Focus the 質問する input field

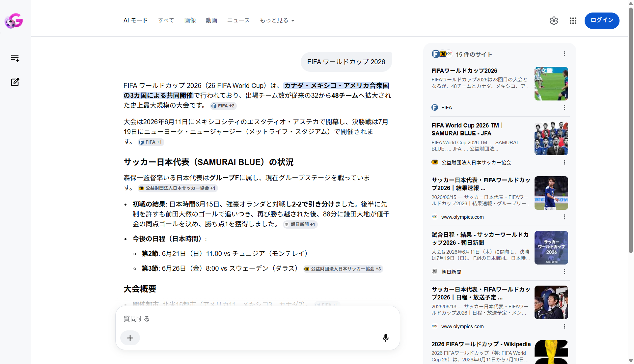pos(258,319)
